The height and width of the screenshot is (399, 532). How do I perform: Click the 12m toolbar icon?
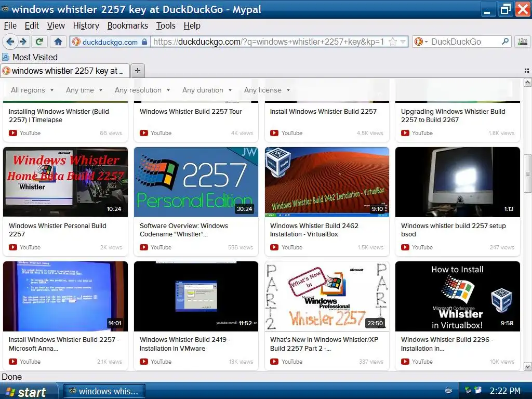point(523,42)
